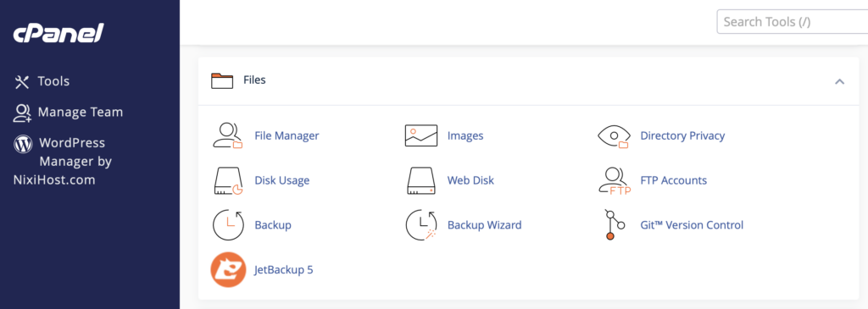868x309 pixels.
Task: Click the Web Disk drive icon
Action: 421,181
